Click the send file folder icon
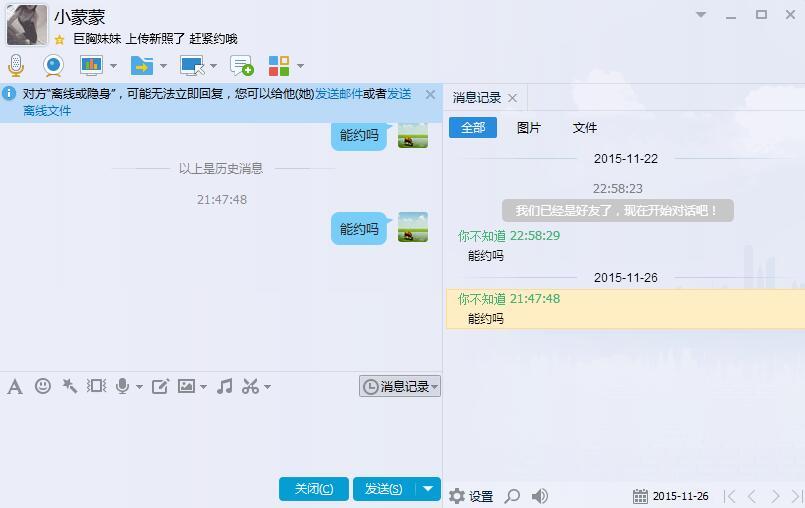805x508 pixels. click(142, 66)
